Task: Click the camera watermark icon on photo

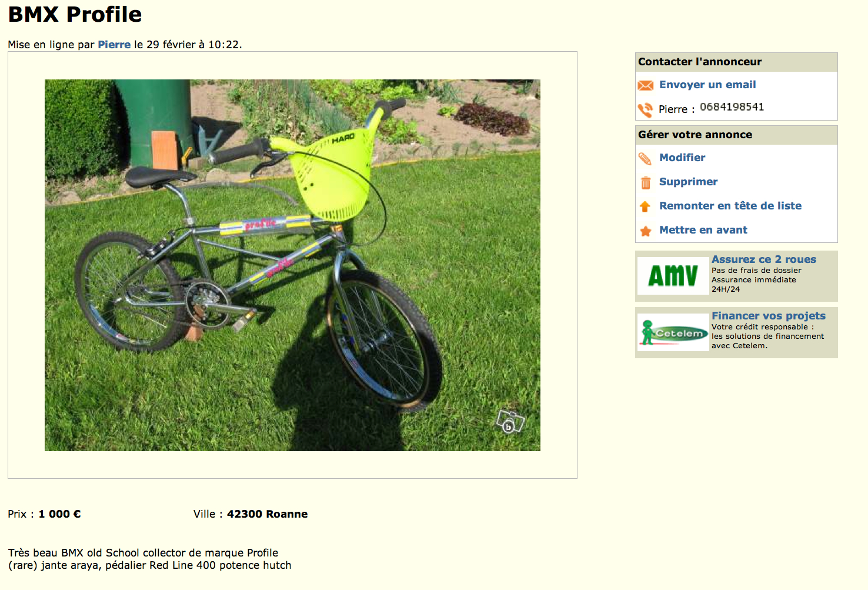Action: (x=510, y=421)
